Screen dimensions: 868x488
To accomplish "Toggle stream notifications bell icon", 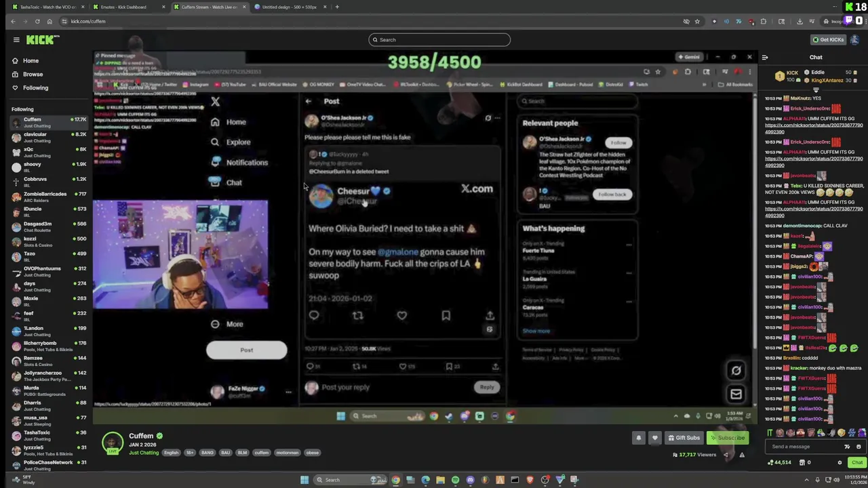I will pos(638,438).
